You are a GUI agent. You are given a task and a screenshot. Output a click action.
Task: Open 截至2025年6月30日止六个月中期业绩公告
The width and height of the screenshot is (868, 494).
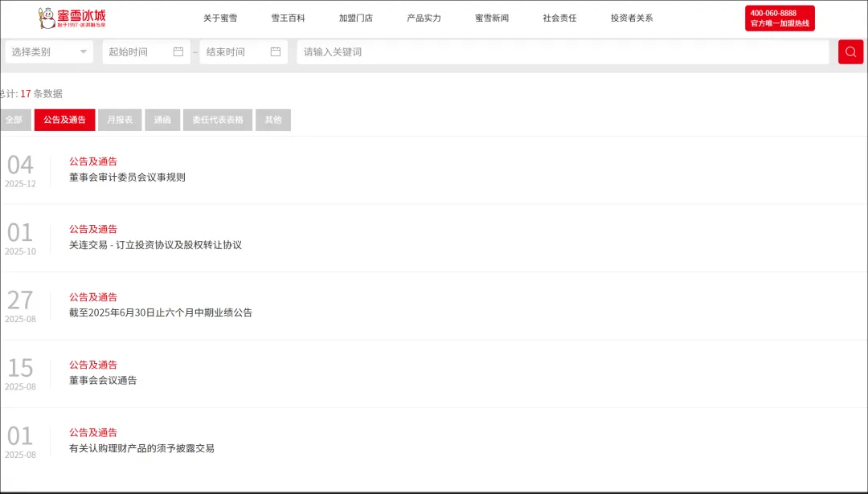pyautogui.click(x=161, y=313)
